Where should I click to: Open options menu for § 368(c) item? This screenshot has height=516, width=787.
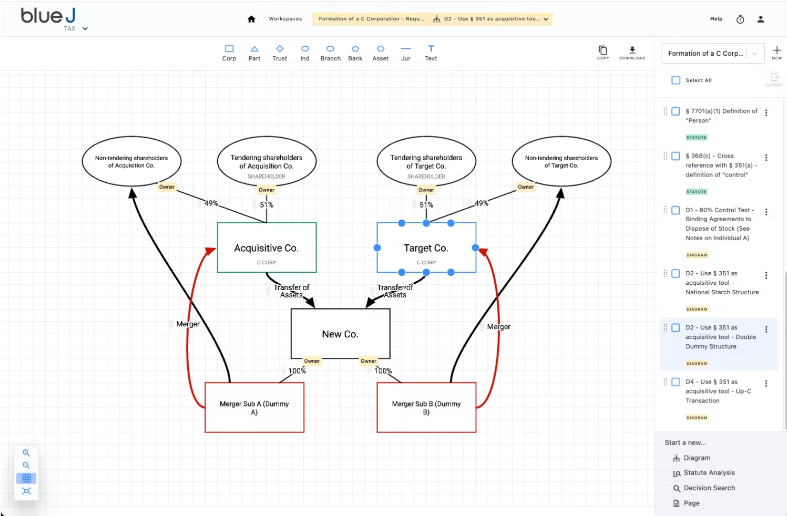[766, 158]
